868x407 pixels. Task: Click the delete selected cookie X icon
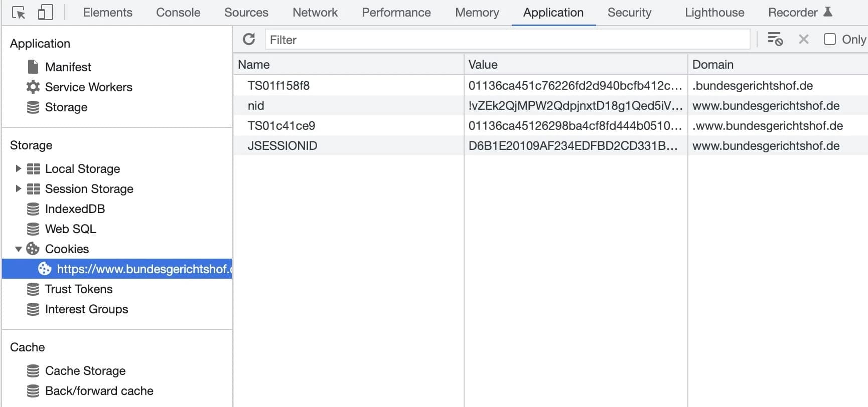point(803,39)
